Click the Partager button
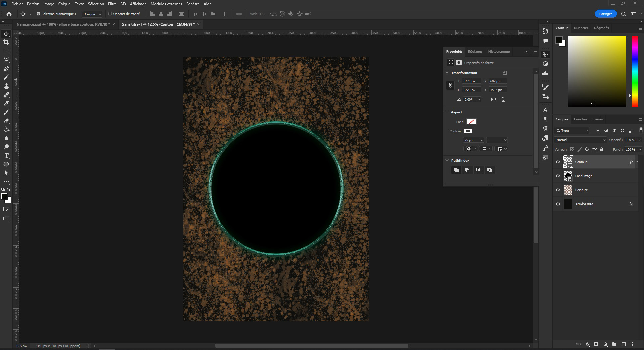The width and height of the screenshot is (644, 350). click(606, 14)
